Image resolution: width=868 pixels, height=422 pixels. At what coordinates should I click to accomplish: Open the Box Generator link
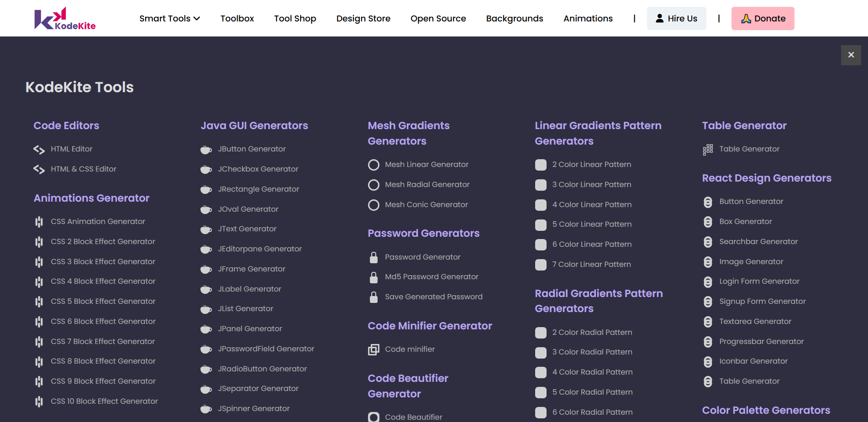click(746, 221)
